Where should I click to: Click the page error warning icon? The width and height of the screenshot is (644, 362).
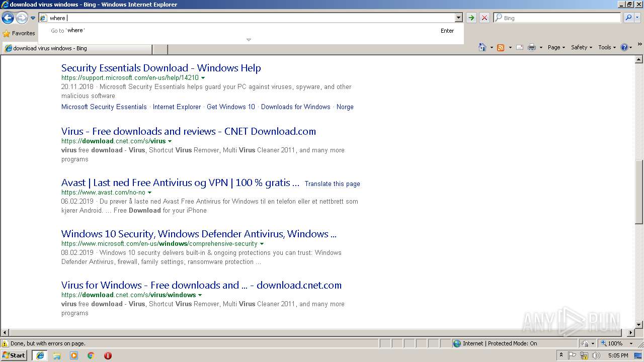click(5, 343)
